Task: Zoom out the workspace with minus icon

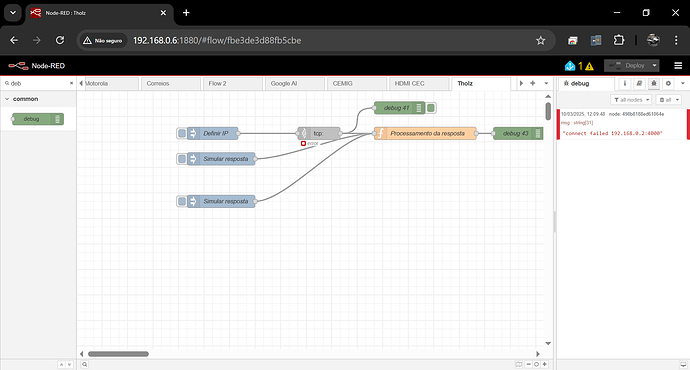Action: 529,364
